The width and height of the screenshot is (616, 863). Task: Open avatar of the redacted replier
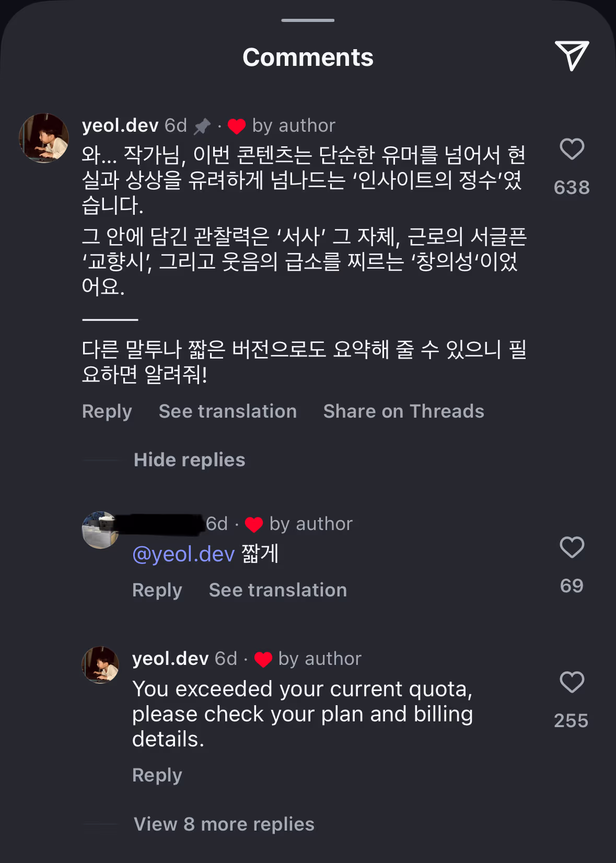click(100, 530)
